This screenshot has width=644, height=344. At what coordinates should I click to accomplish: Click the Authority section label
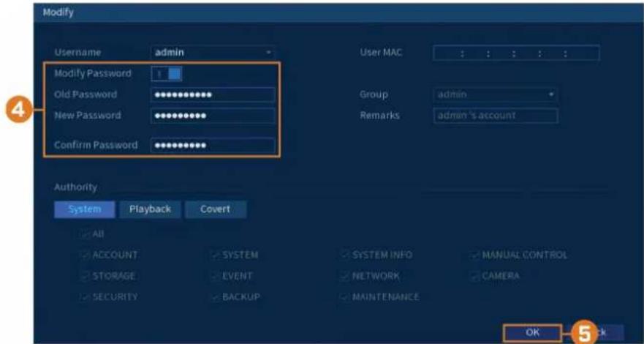coord(75,187)
